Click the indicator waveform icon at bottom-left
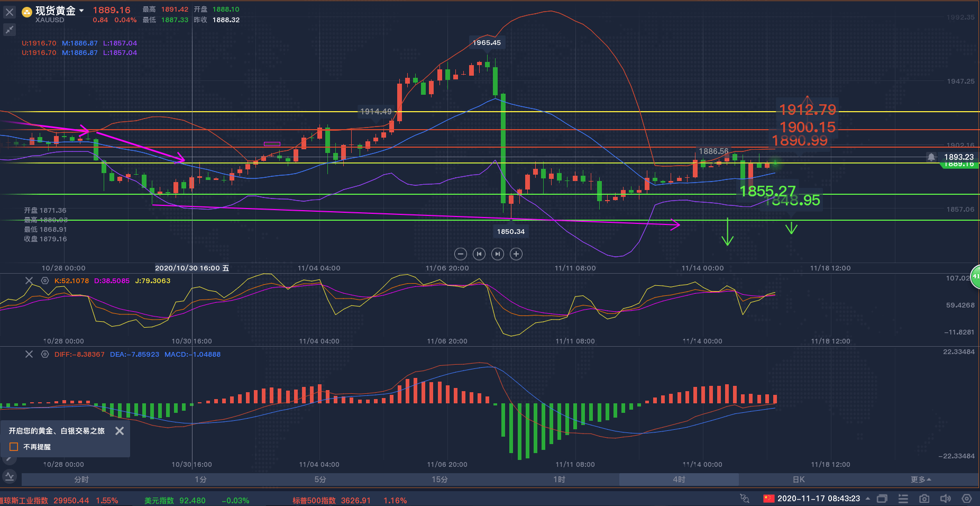The height and width of the screenshot is (506, 980). [x=10, y=476]
